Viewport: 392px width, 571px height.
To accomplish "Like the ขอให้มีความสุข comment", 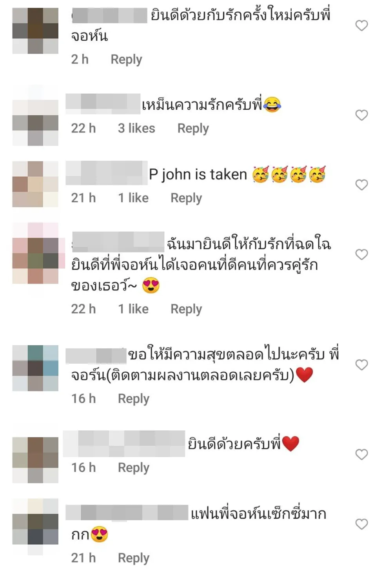I will (361, 365).
